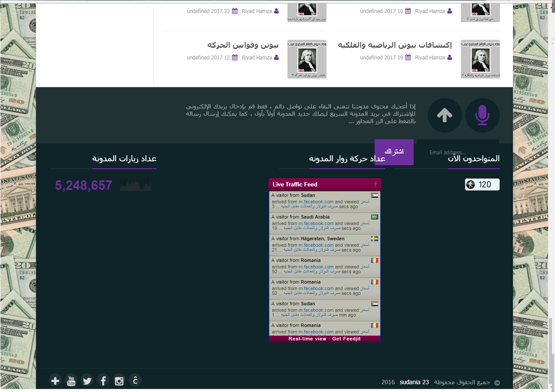555x392 pixels.
Task: Click the online visitors counter badge showing 120
Action: [x=482, y=185]
